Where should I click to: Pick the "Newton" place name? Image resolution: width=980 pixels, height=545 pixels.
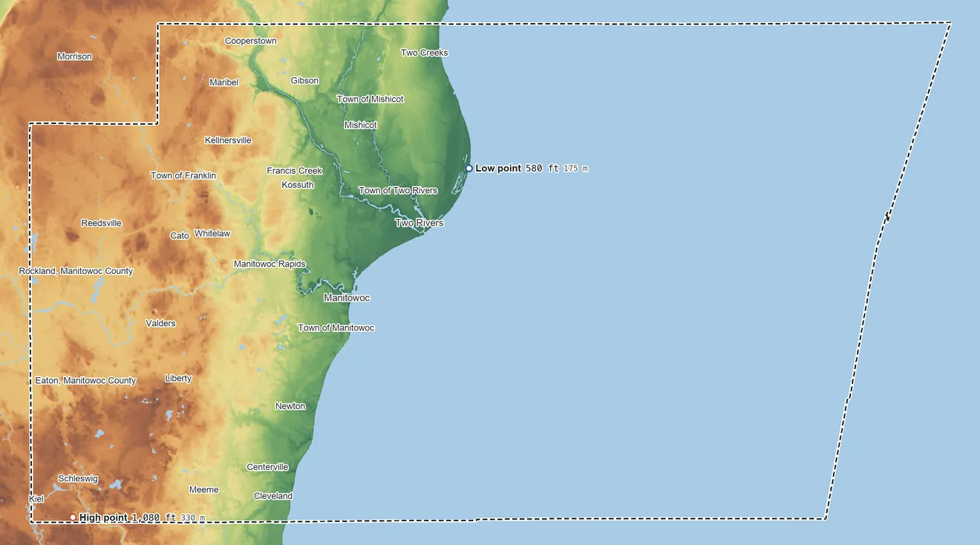coord(290,406)
